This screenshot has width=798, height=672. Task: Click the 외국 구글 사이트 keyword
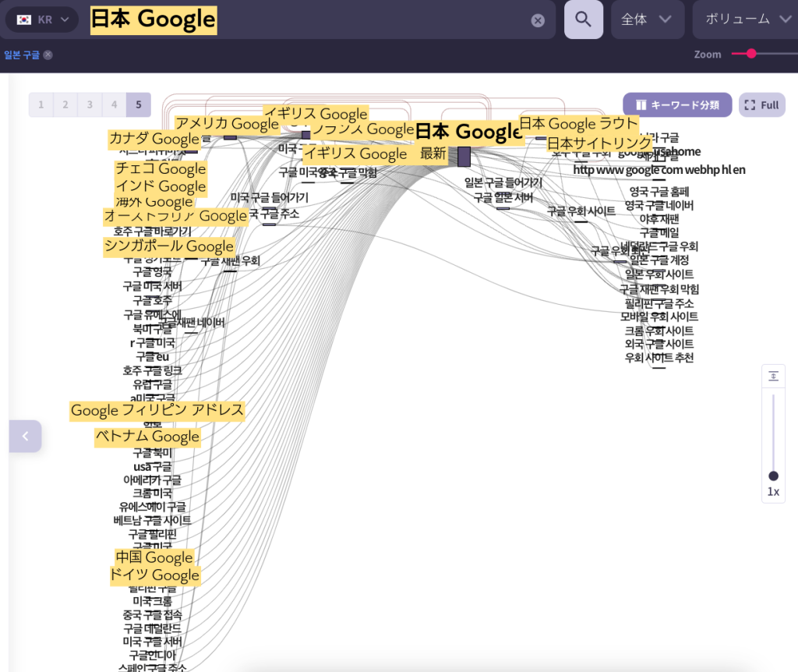pos(659,344)
